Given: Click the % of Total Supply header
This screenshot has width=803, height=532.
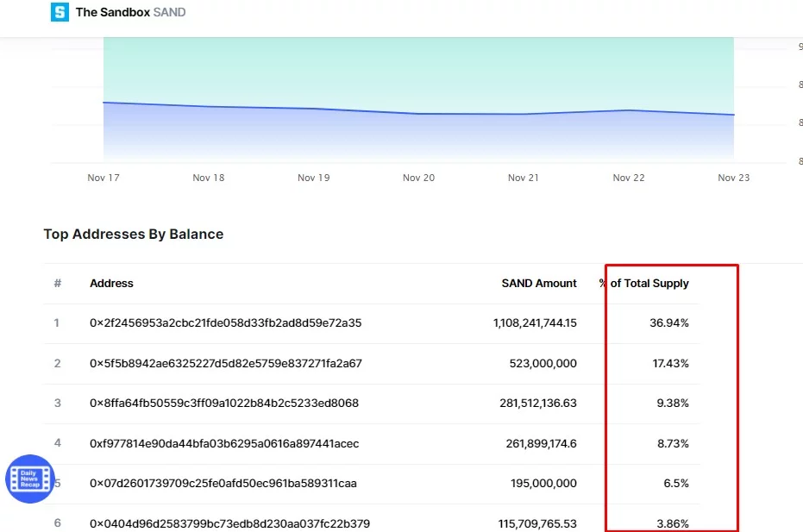Looking at the screenshot, I should coord(644,283).
